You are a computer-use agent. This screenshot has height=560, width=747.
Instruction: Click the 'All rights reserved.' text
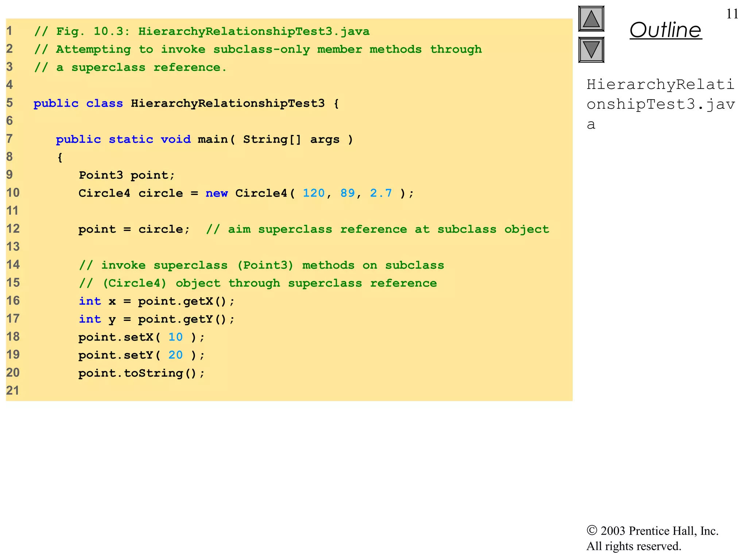coord(634,546)
